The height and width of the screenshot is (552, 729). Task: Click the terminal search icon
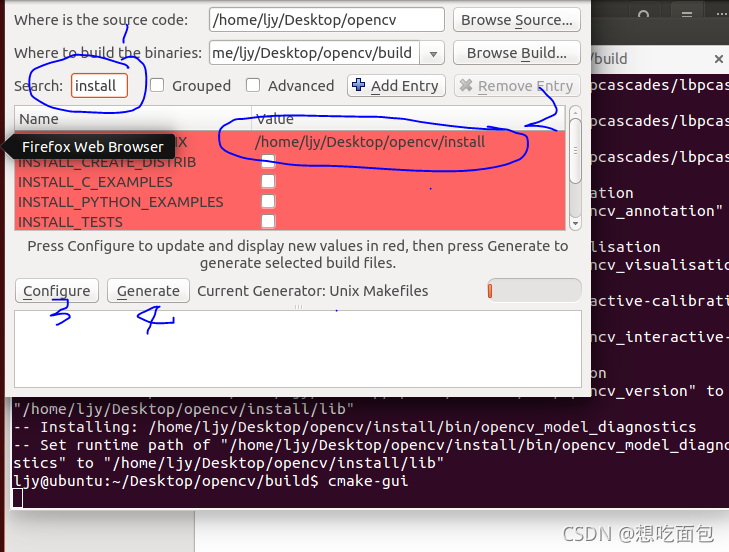[644, 15]
